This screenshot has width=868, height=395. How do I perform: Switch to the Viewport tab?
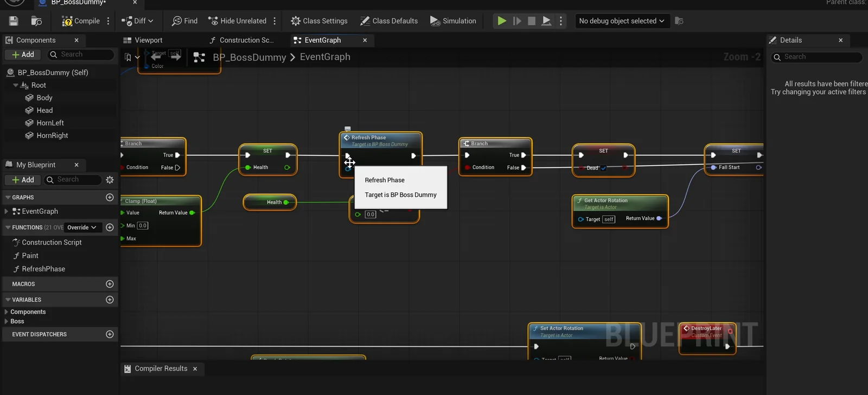pyautogui.click(x=143, y=40)
